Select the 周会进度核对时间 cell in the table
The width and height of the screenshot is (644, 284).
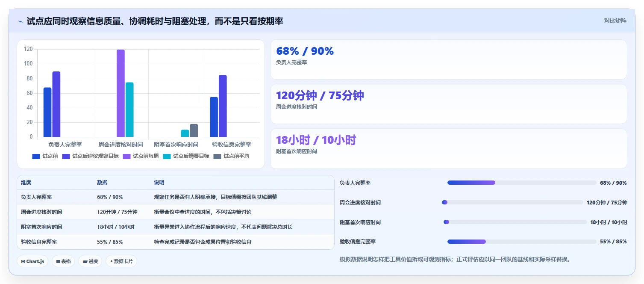click(x=41, y=212)
